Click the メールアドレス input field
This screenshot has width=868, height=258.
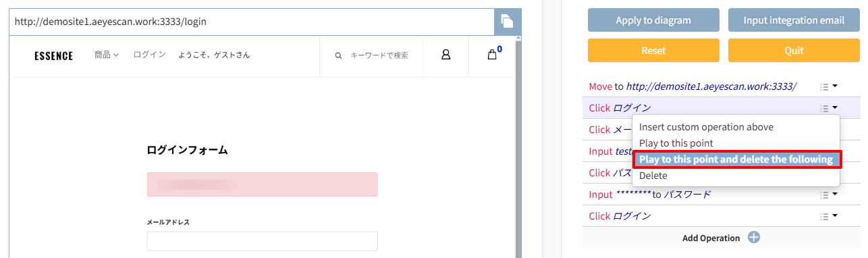[262, 241]
